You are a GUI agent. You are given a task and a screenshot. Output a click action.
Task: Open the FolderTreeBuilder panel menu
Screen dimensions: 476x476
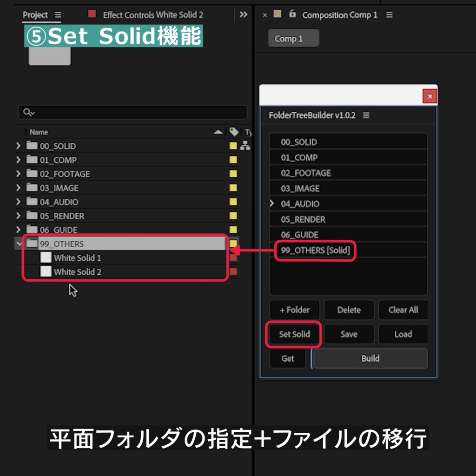366,115
